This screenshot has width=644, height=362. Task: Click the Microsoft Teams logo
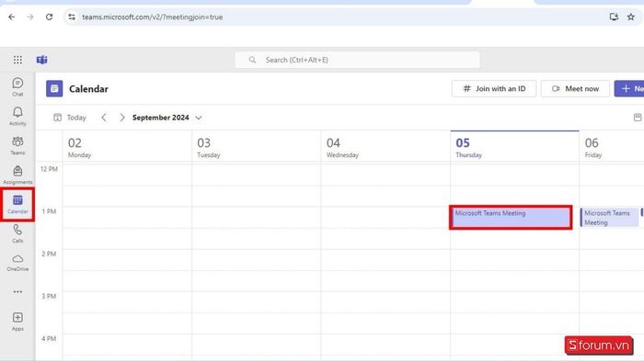42,60
